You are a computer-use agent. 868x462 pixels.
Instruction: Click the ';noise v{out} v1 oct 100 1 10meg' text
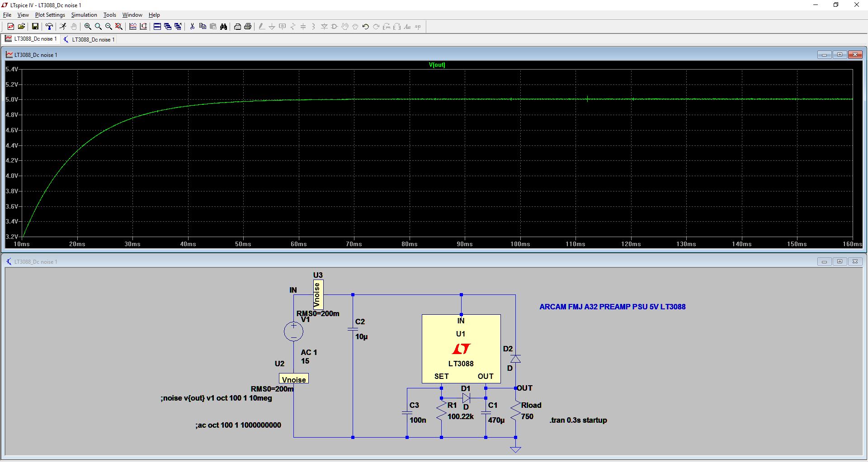tap(216, 398)
